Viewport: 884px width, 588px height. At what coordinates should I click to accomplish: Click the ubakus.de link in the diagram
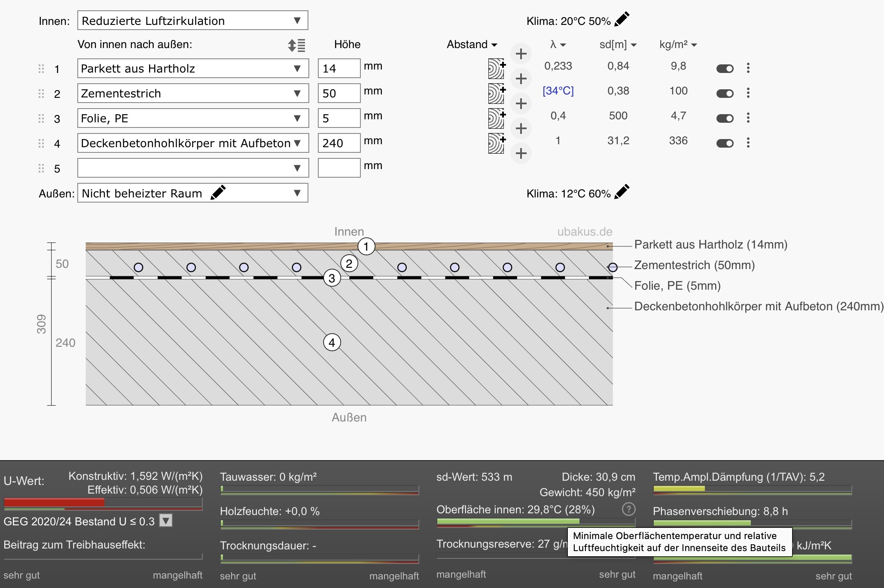coord(585,232)
